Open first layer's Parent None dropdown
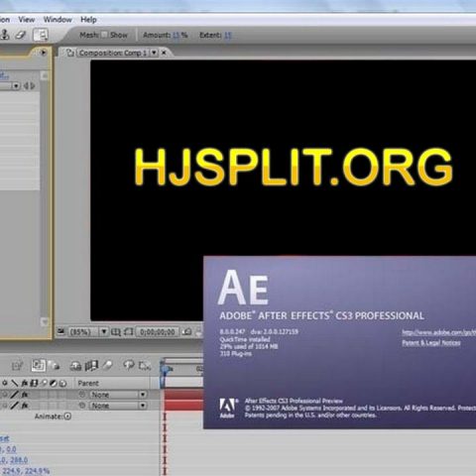Screen dimensions: 476x476 pyautogui.click(x=118, y=395)
